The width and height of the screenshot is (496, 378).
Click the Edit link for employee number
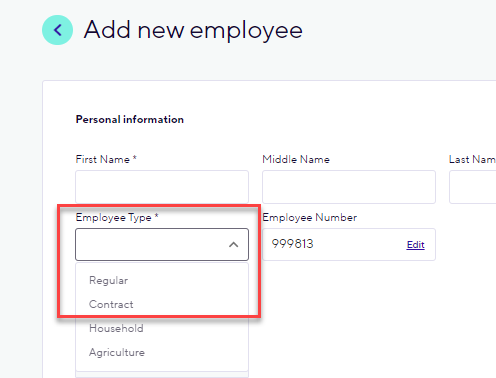(415, 245)
